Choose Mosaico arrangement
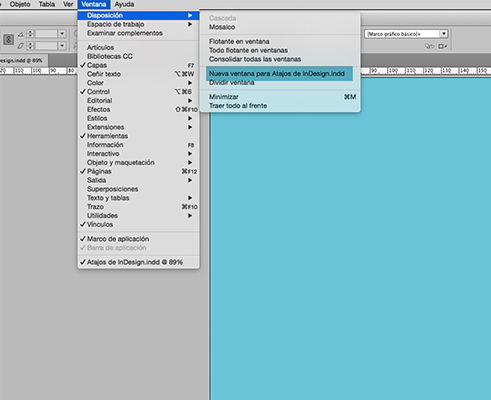Screen dimensions: 491x400 coord(280,27)
